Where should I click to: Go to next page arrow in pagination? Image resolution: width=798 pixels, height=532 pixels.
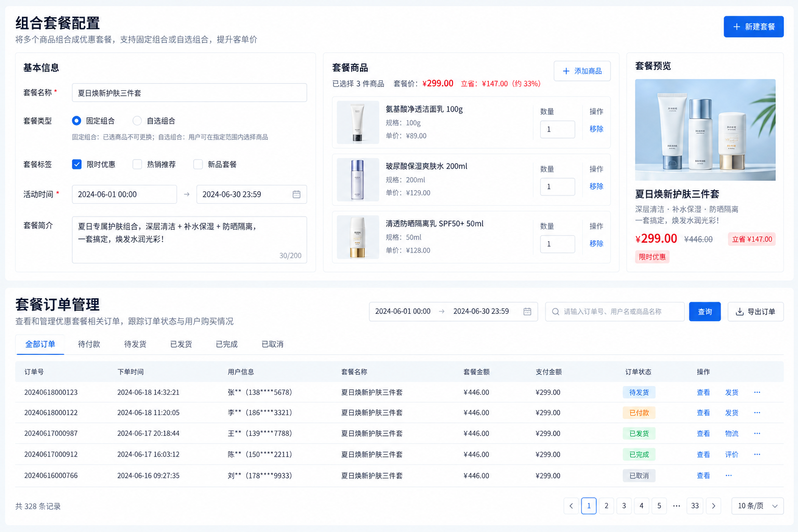713,506
